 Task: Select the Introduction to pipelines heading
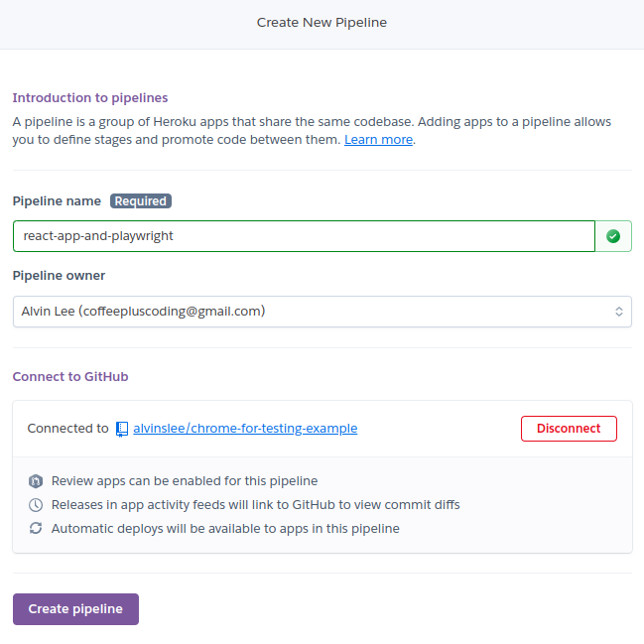pyautogui.click(x=89, y=98)
